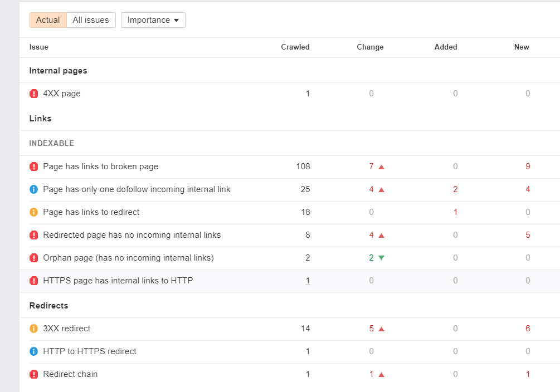The image size is (560, 392).
Task: Sort by the Added column header
Action: [x=446, y=47]
